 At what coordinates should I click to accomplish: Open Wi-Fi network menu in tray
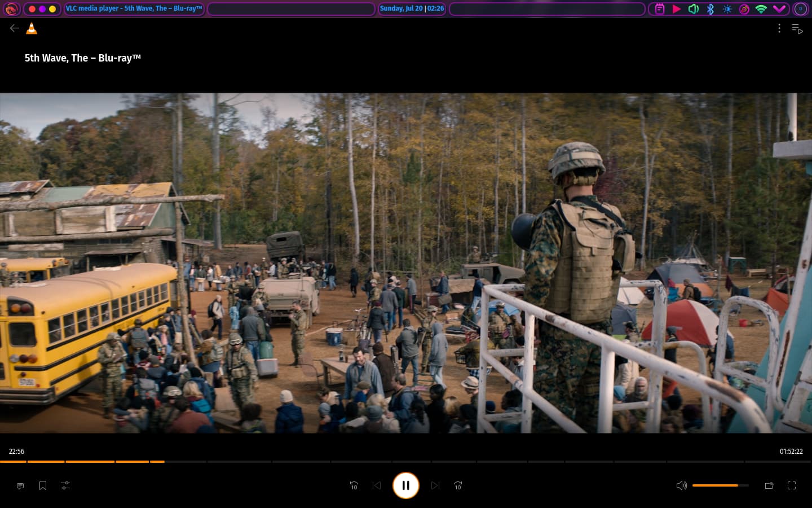761,9
